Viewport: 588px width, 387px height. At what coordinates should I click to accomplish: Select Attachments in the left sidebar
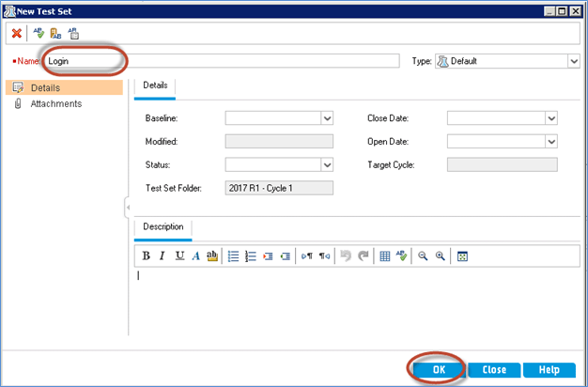(x=55, y=103)
